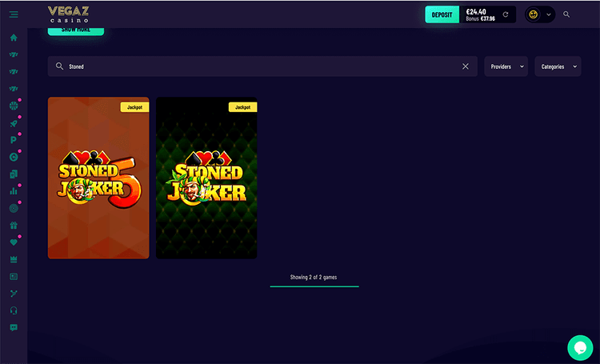Open the gift box promotions icon
The height and width of the screenshot is (364, 600).
pyautogui.click(x=14, y=225)
